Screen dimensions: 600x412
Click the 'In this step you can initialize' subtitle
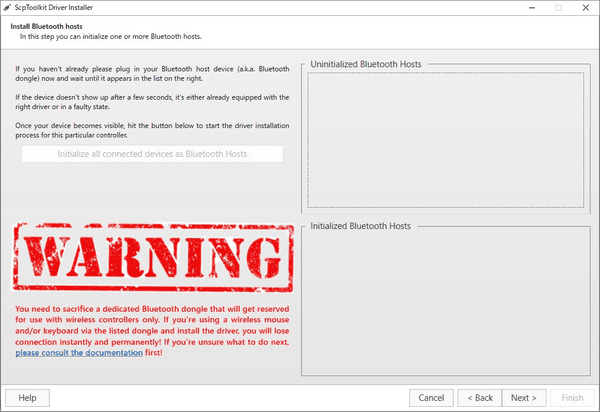pyautogui.click(x=111, y=37)
